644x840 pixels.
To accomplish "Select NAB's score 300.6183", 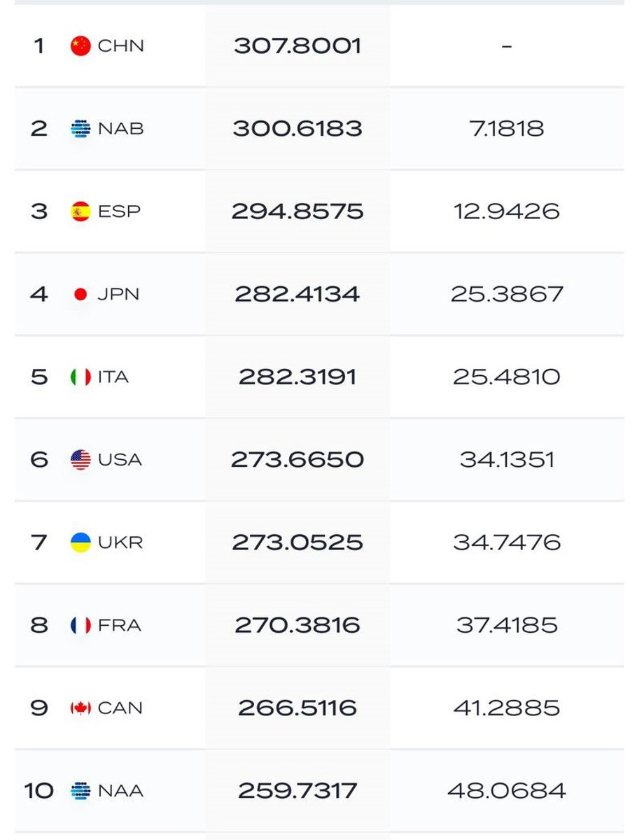I will coord(297,129).
